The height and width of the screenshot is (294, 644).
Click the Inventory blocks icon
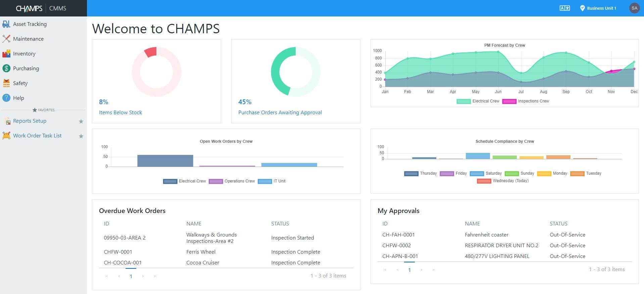click(6, 54)
